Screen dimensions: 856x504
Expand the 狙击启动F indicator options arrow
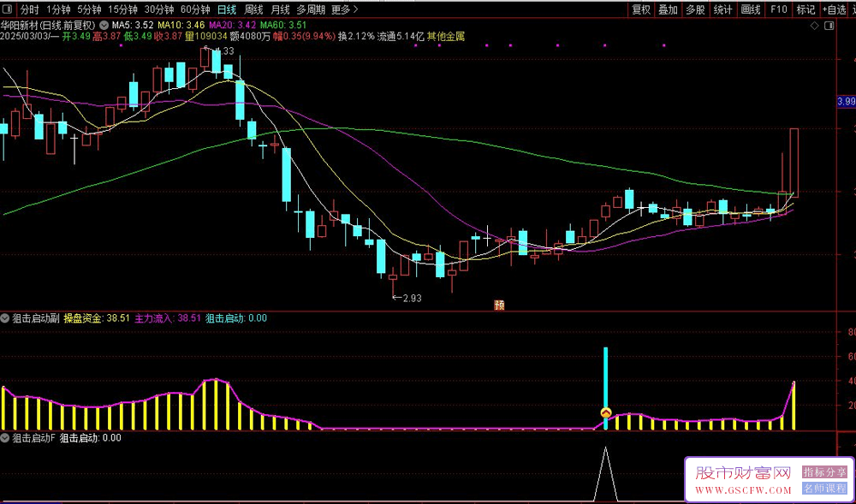click(5, 437)
